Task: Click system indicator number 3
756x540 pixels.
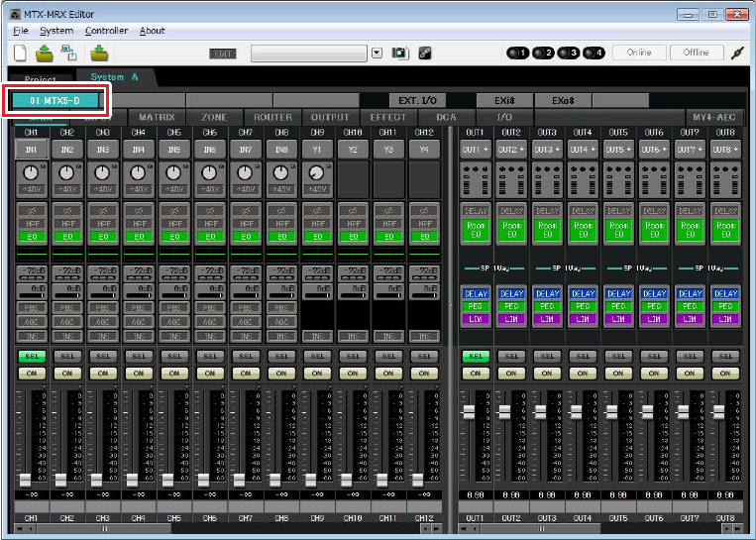Action: pos(569,53)
